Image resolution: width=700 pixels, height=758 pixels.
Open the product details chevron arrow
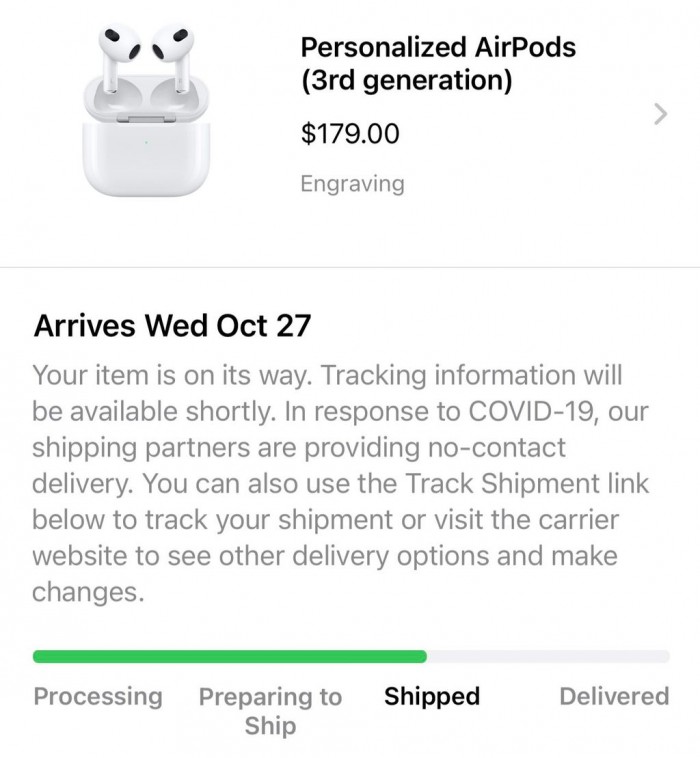coord(659,114)
